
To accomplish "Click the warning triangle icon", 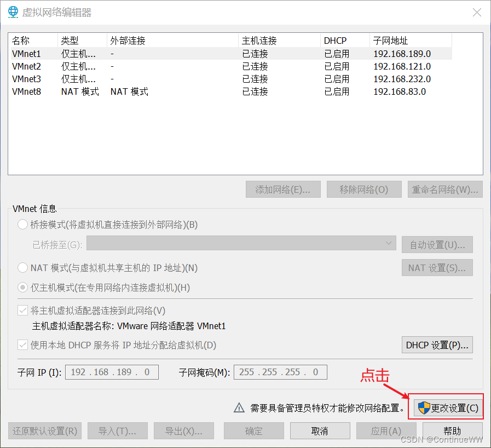I will click(239, 407).
